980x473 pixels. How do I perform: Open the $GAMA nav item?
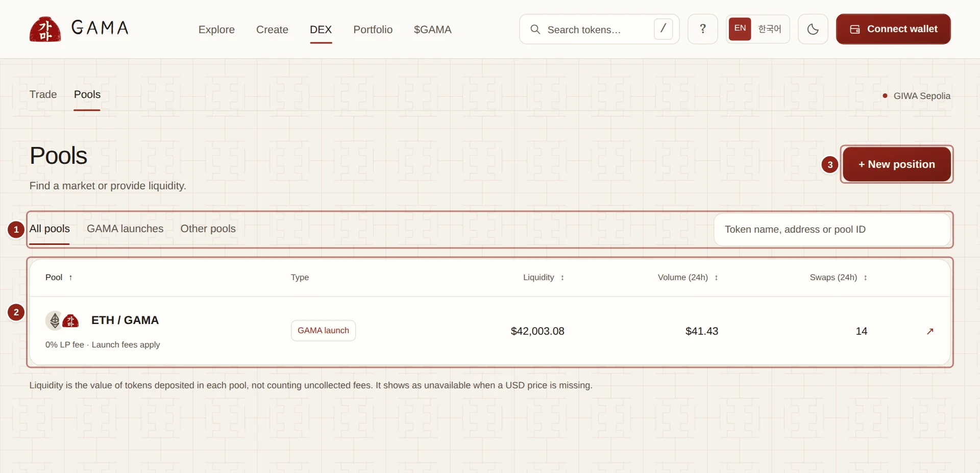pos(432,30)
